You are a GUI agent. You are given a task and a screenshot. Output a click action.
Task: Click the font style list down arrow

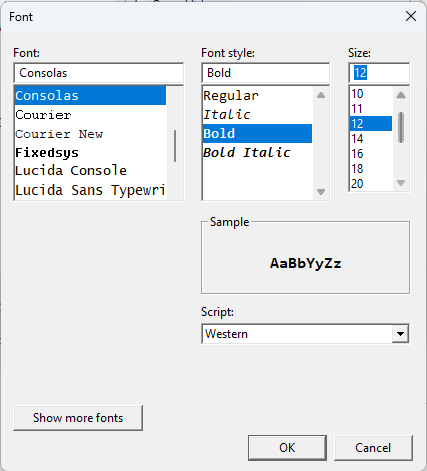(x=321, y=192)
